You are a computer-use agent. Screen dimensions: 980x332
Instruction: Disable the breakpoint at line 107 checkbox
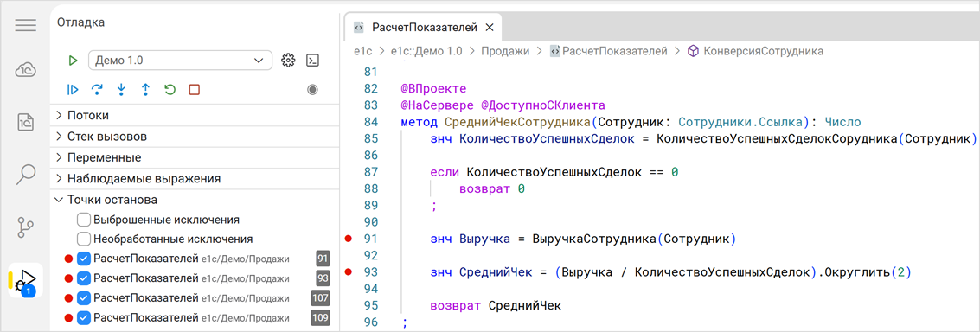click(x=84, y=298)
